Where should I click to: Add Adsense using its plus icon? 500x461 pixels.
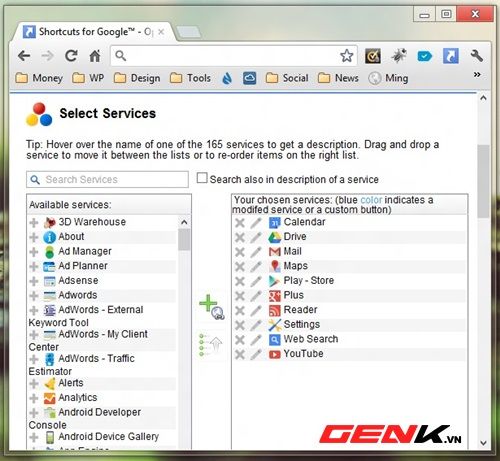(x=34, y=281)
